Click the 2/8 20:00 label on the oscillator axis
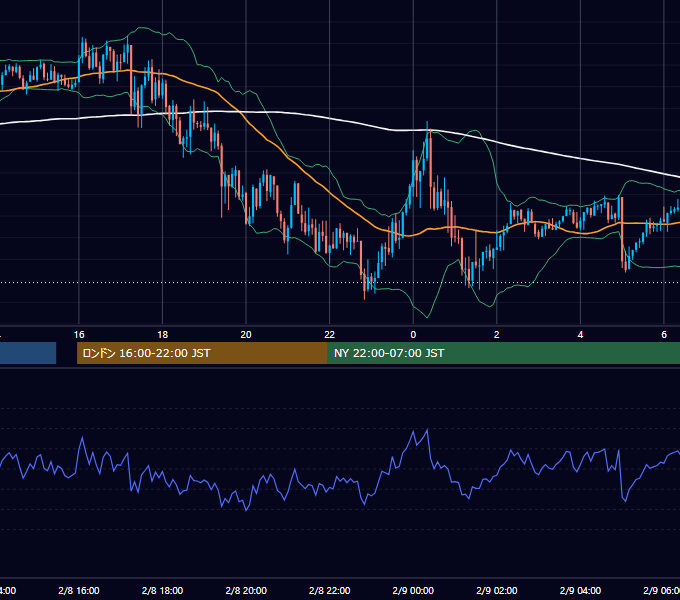680x600 pixels. [246, 590]
